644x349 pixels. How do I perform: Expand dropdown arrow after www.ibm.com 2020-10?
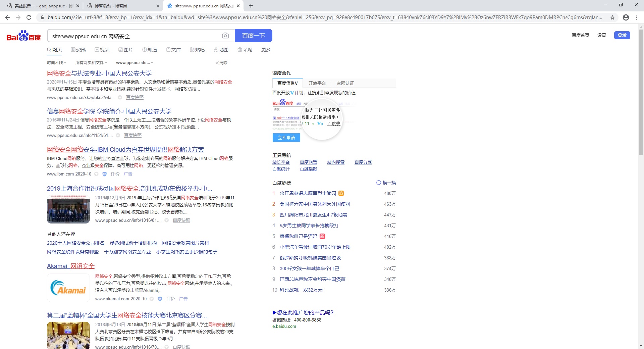point(96,174)
